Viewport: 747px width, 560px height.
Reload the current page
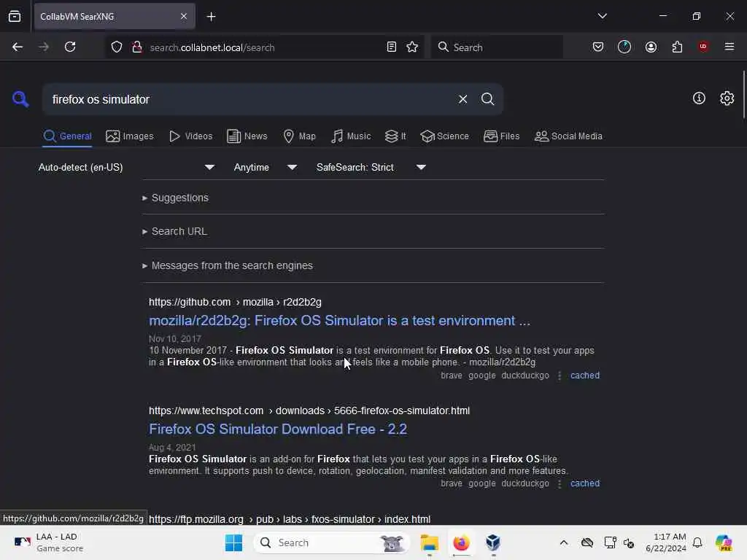[70, 47]
